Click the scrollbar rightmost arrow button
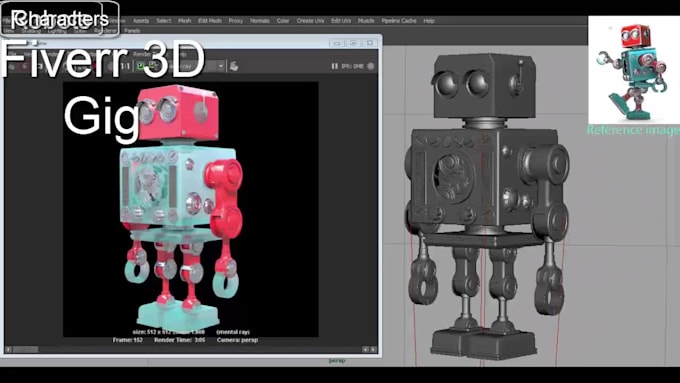 click(x=373, y=349)
